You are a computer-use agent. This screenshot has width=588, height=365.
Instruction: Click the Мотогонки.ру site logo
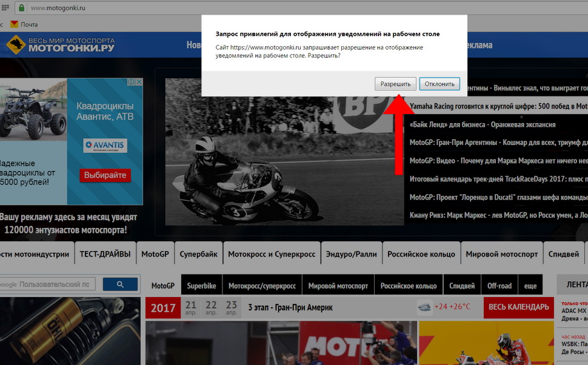(61, 45)
